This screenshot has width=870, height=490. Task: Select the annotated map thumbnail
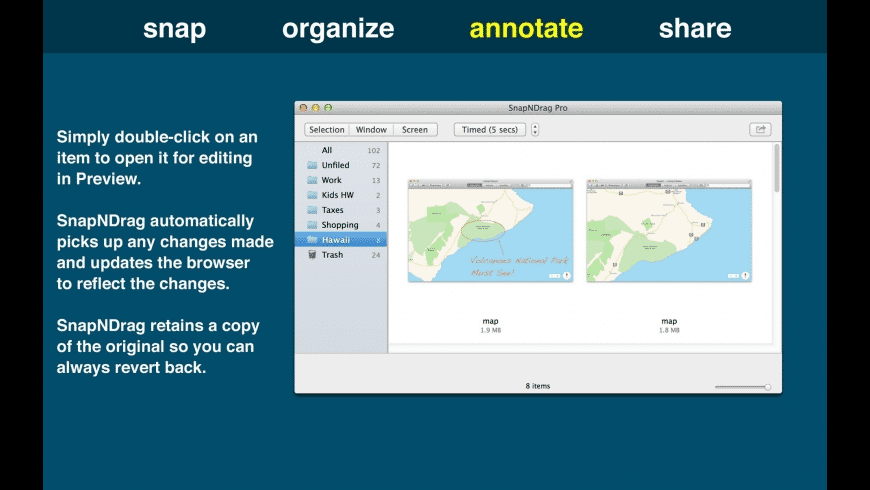click(x=490, y=231)
